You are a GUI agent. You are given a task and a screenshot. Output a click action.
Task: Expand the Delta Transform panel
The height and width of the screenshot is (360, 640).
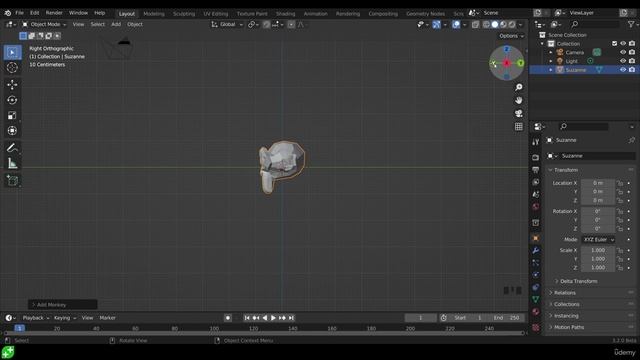[x=578, y=281]
